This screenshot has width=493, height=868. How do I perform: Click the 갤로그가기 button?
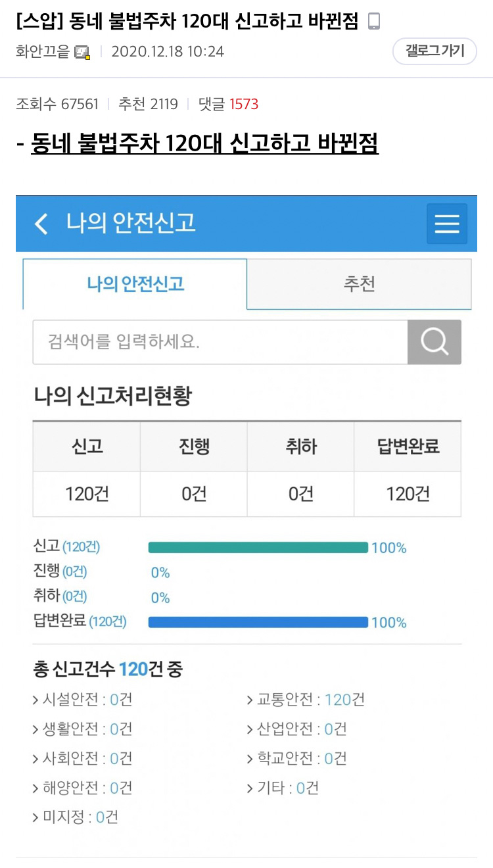pos(435,50)
